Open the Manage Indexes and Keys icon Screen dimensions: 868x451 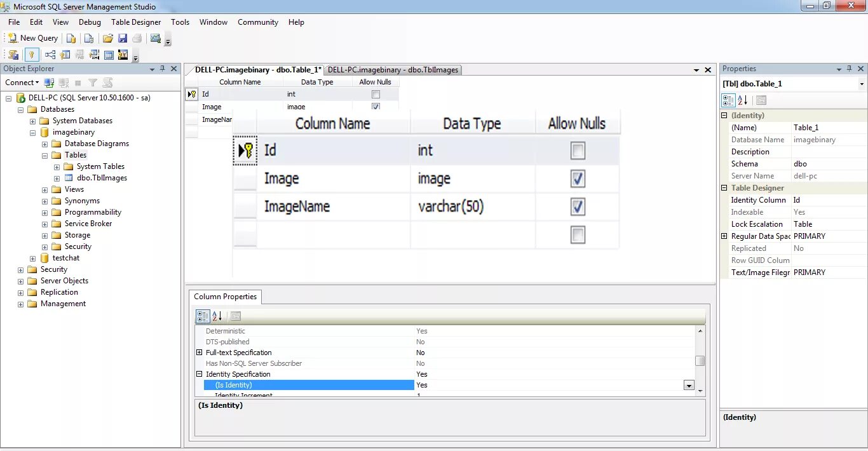[65, 55]
